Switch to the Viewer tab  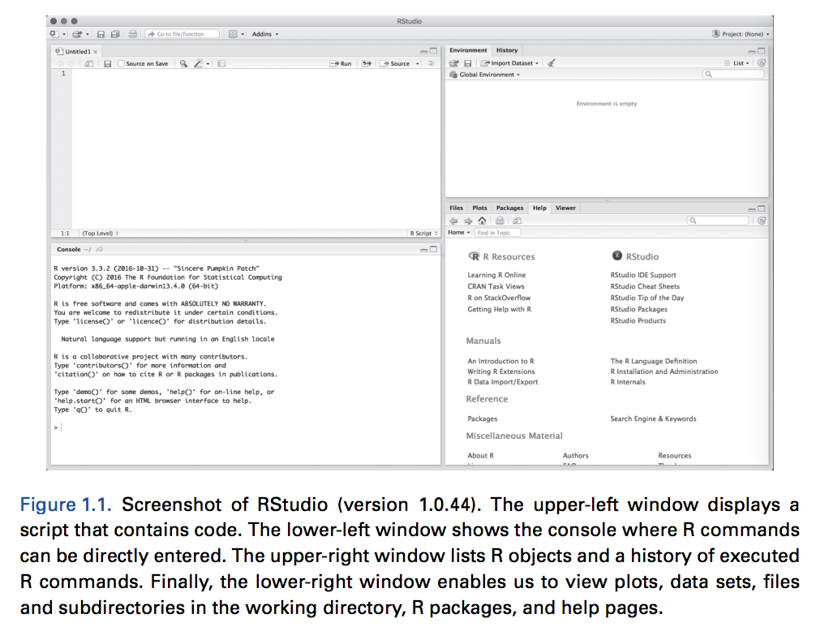(565, 208)
